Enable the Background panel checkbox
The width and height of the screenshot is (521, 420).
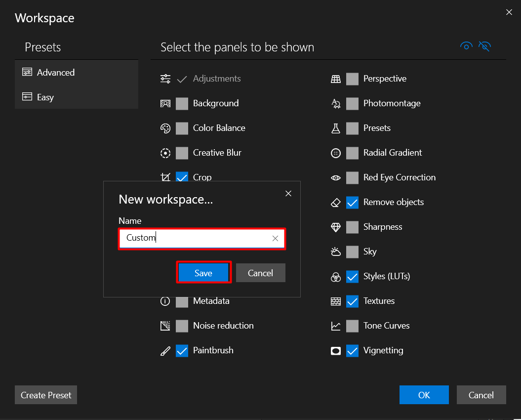(182, 103)
